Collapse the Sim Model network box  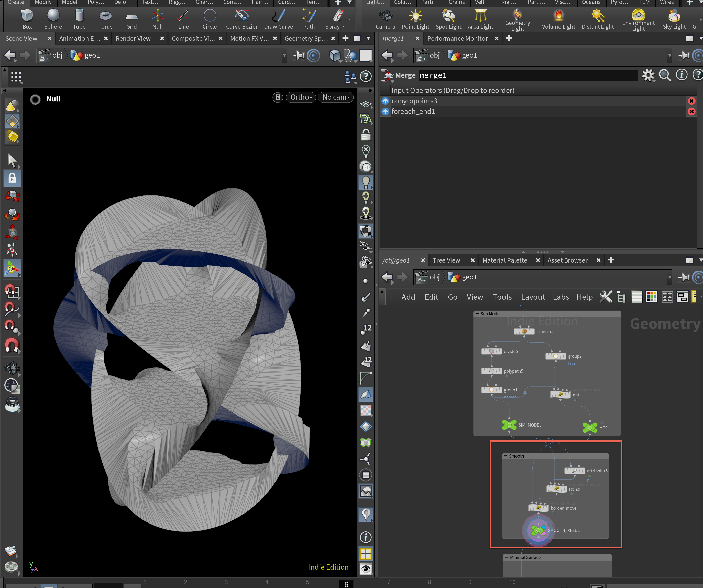(477, 314)
